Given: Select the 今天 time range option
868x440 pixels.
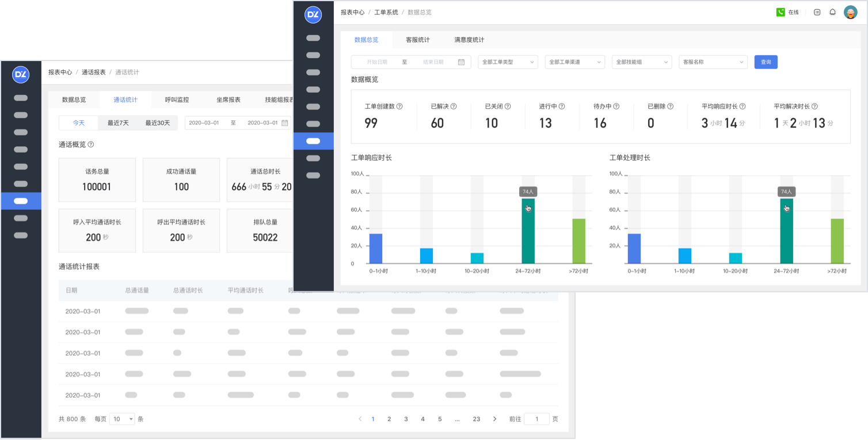Looking at the screenshot, I should click(x=78, y=123).
